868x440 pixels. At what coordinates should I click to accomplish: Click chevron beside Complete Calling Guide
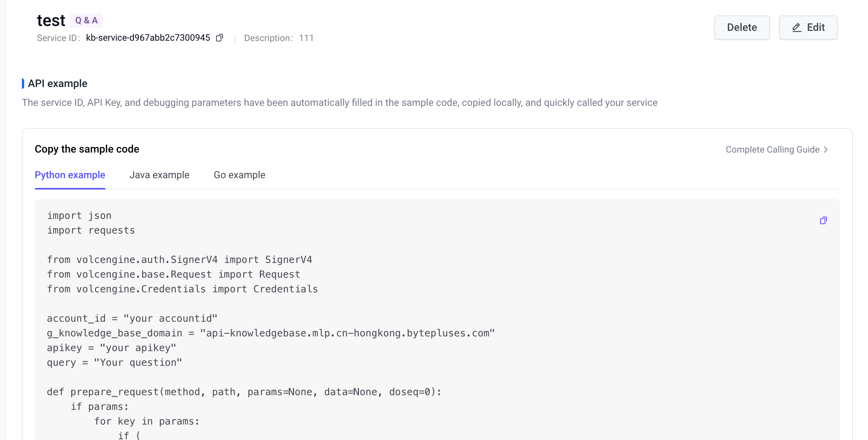(x=826, y=150)
